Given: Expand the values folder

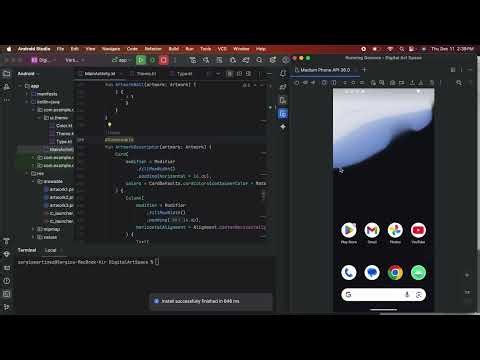Looking at the screenshot, I should click(33, 237).
